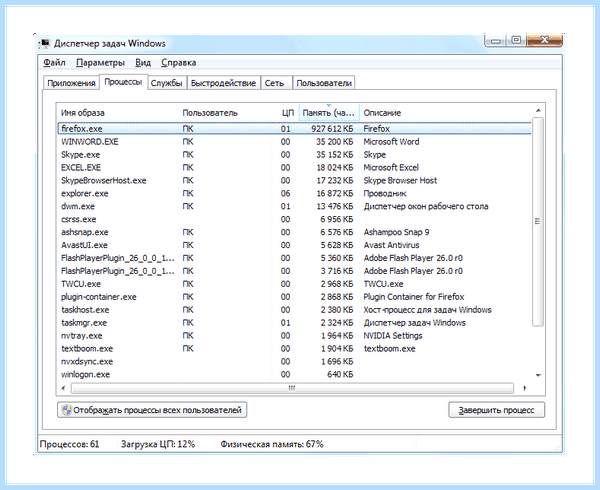Select the AvastUI.exe process
This screenshot has width=600, height=490.
[295, 245]
